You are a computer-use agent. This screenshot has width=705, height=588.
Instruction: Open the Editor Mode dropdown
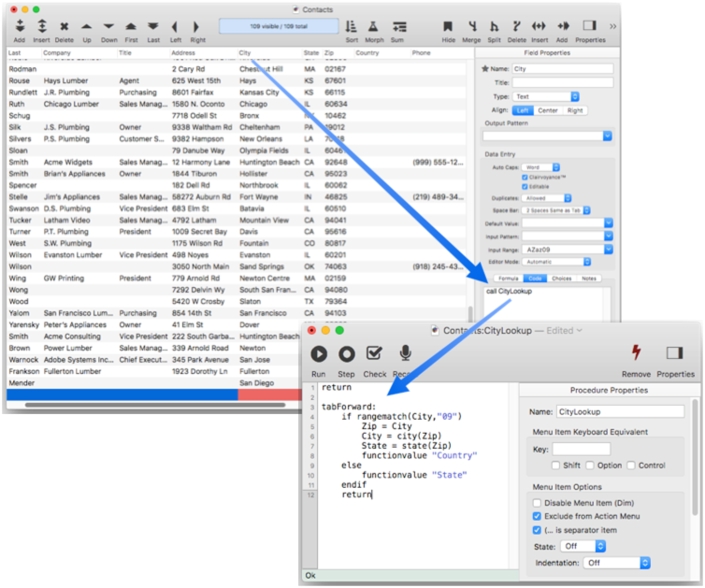pos(556,262)
